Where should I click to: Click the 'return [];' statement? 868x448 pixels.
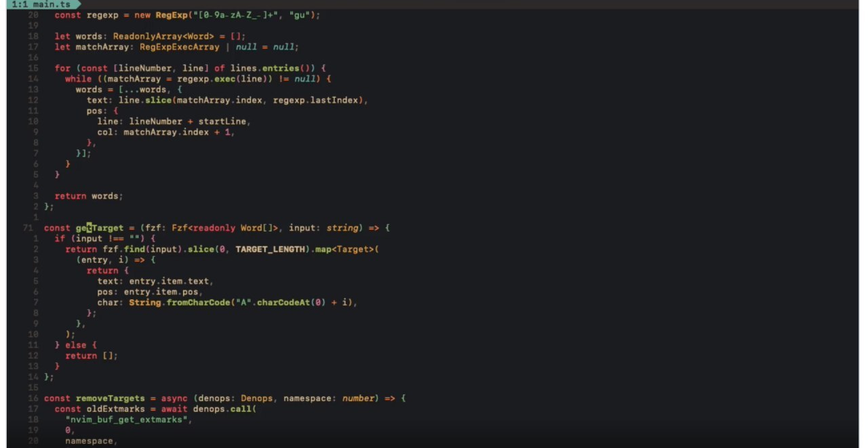[92, 356]
